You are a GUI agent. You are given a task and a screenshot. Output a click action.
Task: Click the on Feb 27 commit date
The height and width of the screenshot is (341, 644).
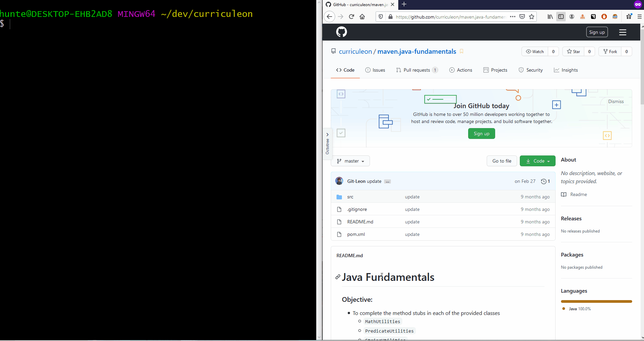(x=525, y=181)
